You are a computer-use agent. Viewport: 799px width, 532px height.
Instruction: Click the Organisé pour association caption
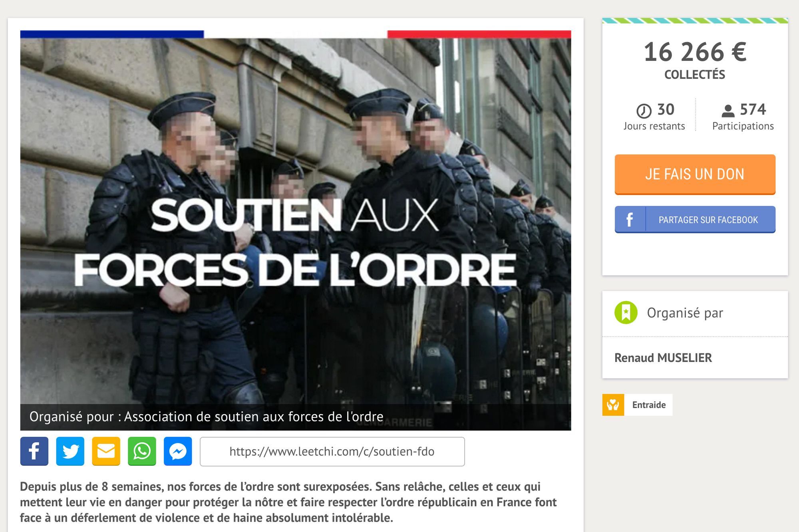(206, 417)
